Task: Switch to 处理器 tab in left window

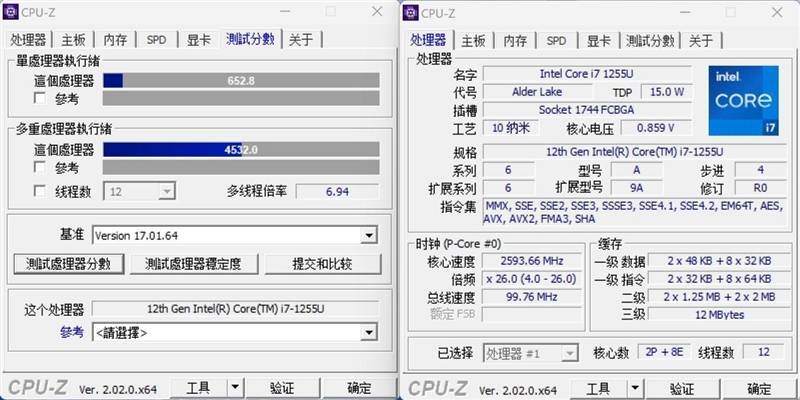Action: (29, 40)
